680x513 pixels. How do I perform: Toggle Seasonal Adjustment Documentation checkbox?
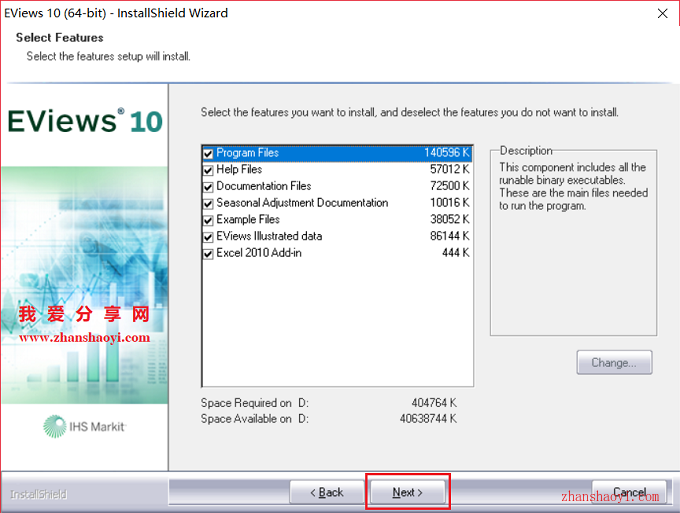[x=208, y=203]
